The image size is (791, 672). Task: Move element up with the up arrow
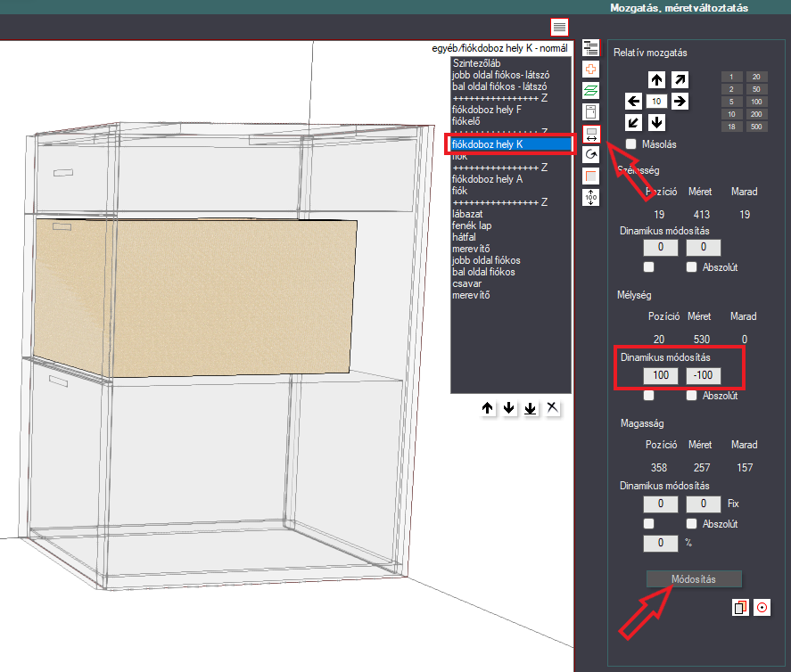tap(656, 79)
